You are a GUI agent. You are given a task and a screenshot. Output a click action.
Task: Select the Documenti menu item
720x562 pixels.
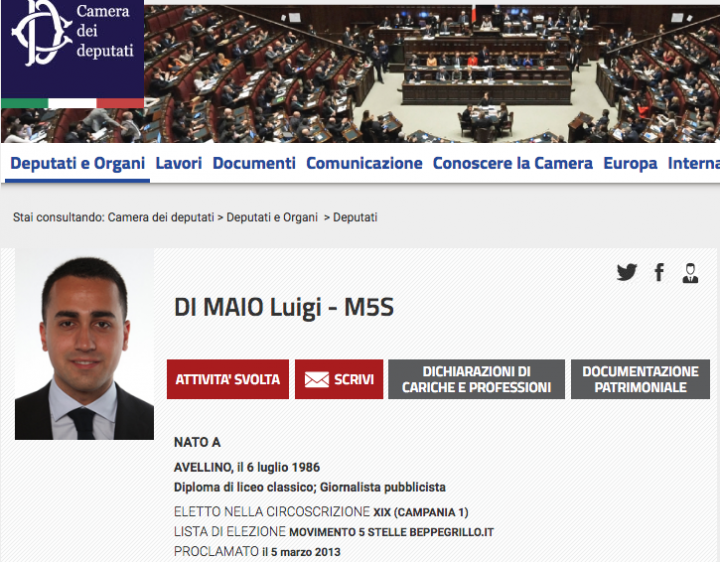254,163
